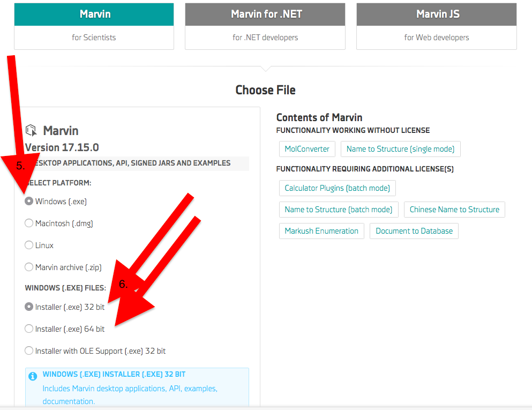Image resolution: width=532 pixels, height=410 pixels.
Task: Choose Installer (.exe) 64 bit
Action: pos(29,329)
